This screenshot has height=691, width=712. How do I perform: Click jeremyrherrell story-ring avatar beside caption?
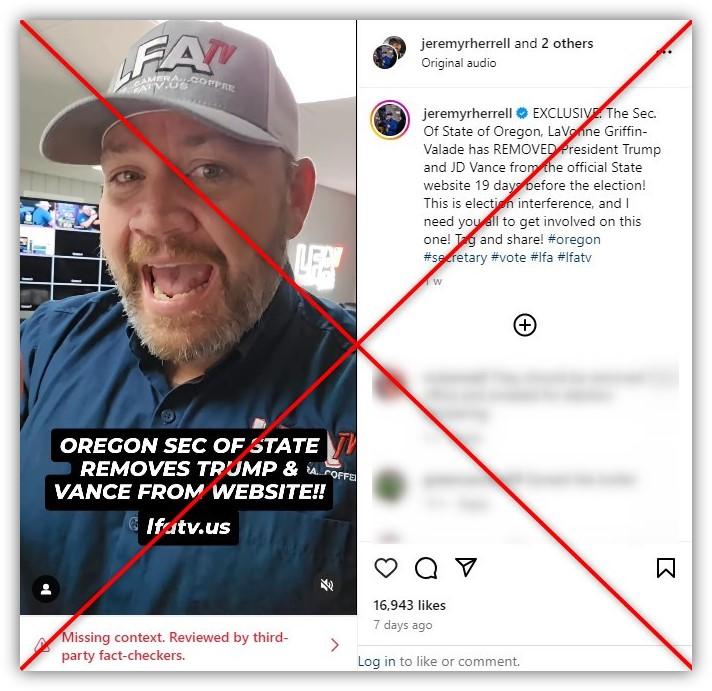(390, 120)
